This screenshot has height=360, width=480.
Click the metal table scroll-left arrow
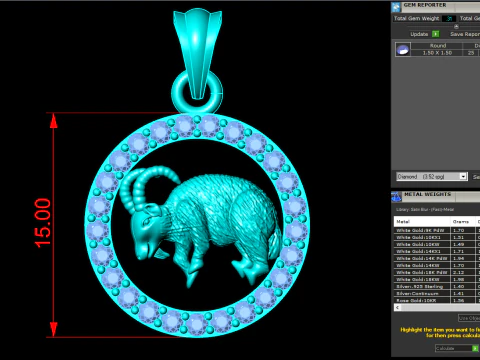[x=397, y=307]
